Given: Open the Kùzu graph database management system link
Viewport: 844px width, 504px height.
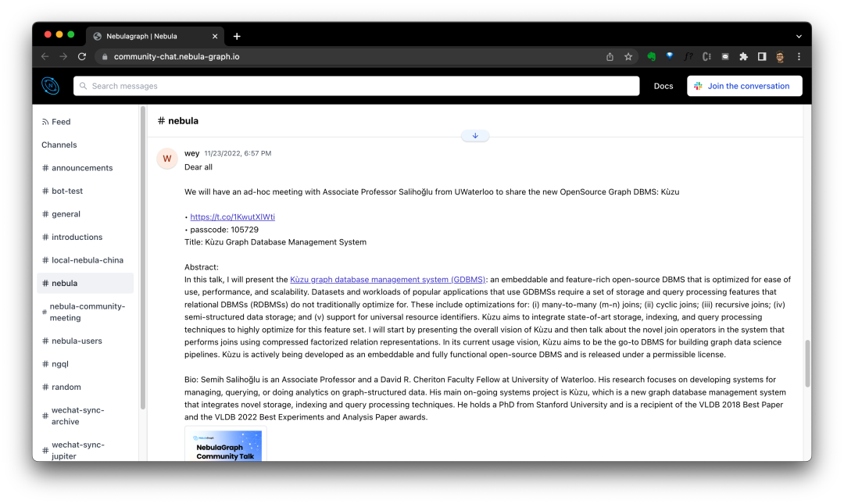Looking at the screenshot, I should [x=388, y=280].
